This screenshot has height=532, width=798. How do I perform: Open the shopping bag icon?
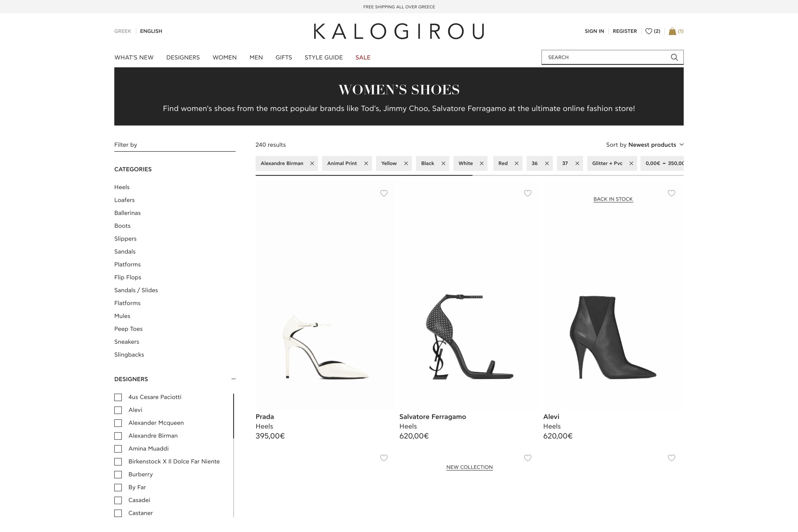[672, 31]
